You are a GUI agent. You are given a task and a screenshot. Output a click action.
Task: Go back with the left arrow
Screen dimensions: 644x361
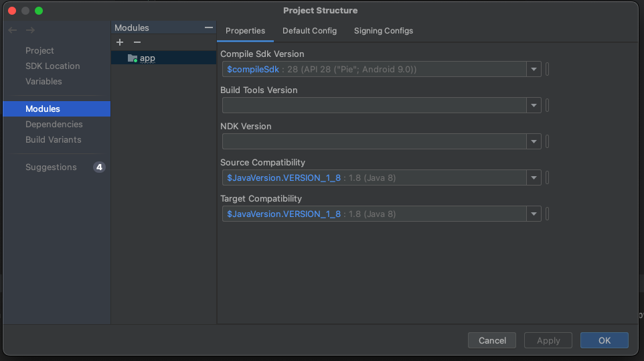[12, 30]
